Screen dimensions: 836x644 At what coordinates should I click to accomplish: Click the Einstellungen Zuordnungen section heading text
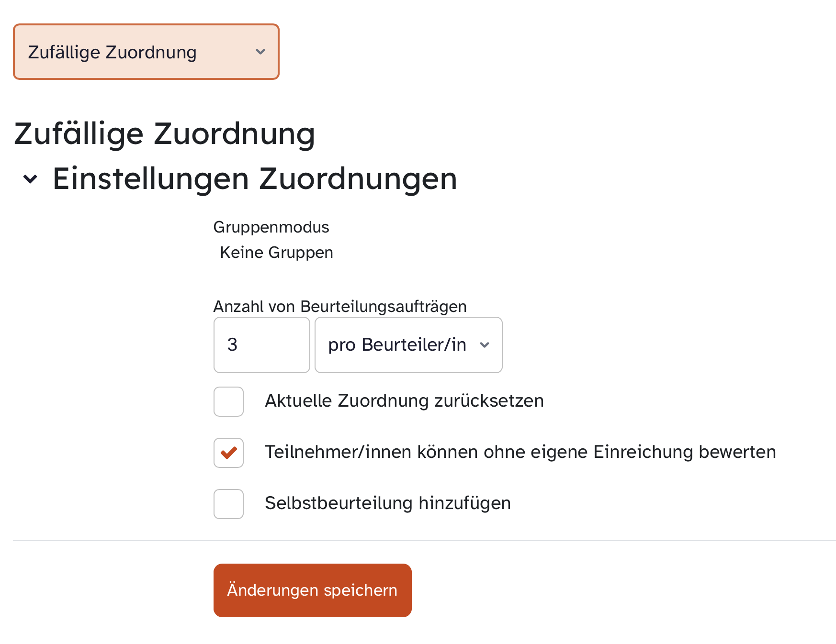click(x=255, y=179)
